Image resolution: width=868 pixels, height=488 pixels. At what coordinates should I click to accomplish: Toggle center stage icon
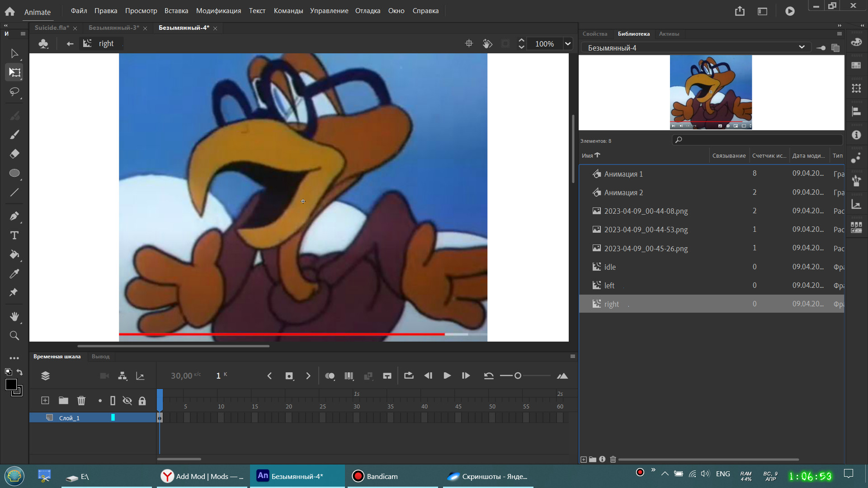[469, 43]
